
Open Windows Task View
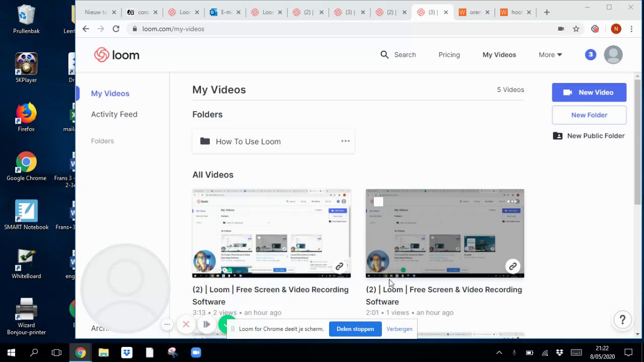tap(57, 352)
